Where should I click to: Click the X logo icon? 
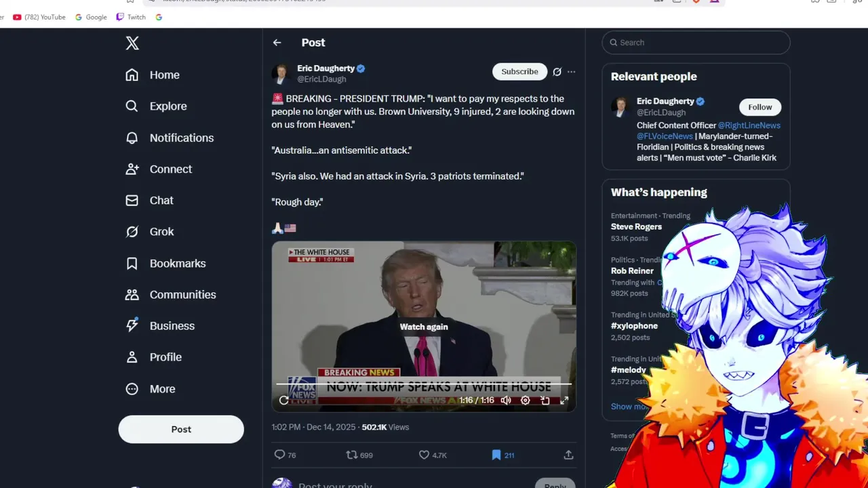132,43
